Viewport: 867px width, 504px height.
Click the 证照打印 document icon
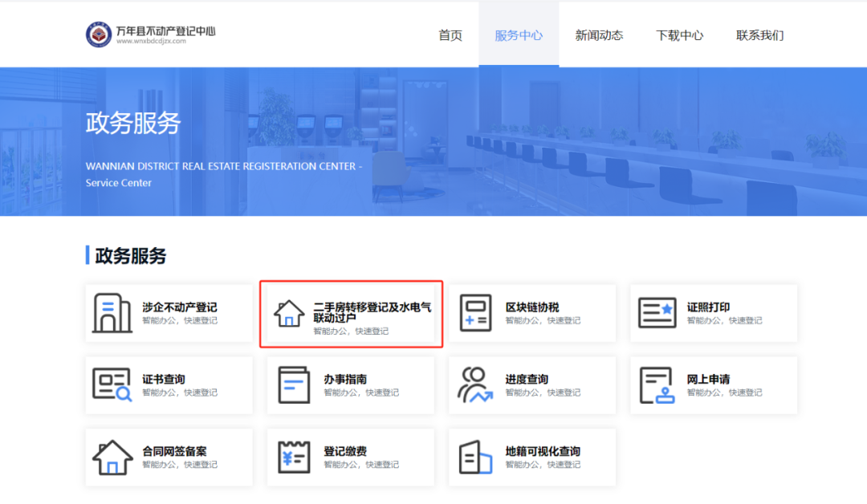click(x=658, y=313)
